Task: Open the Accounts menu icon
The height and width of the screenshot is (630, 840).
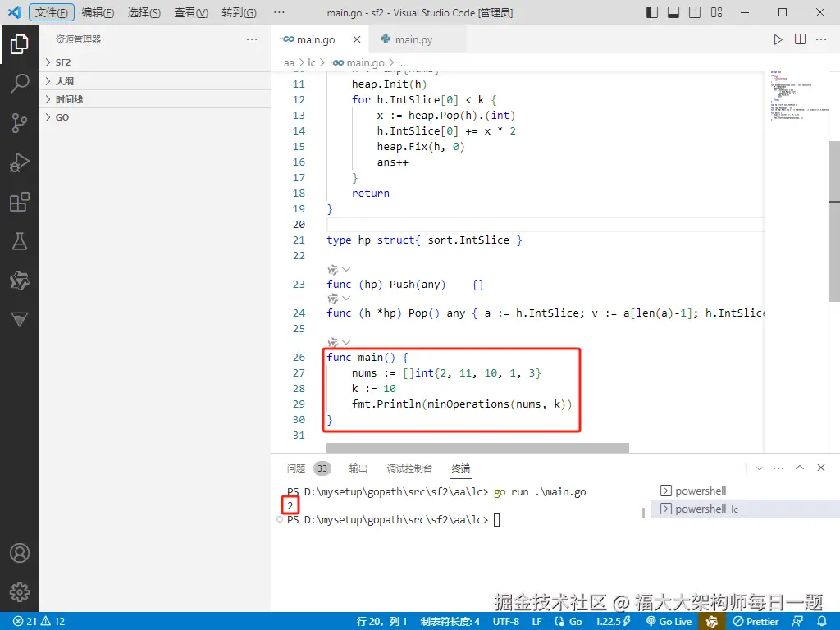Action: pos(20,553)
